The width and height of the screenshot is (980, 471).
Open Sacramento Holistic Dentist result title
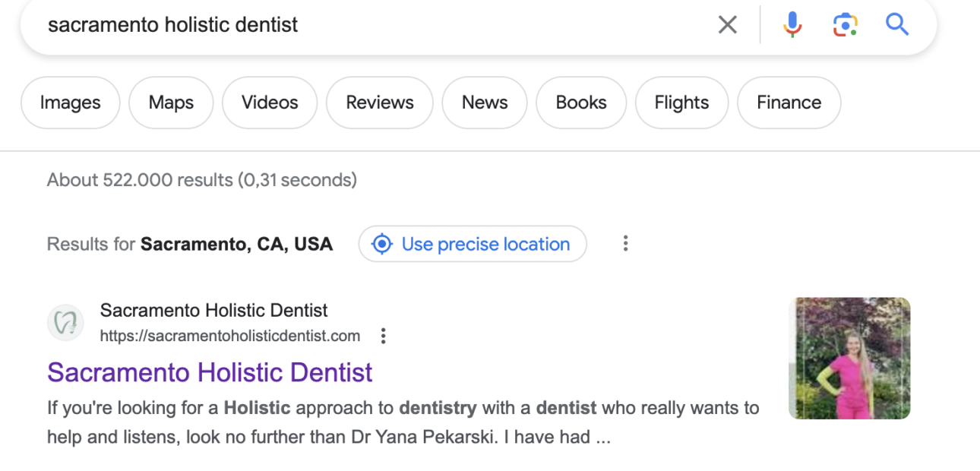(210, 372)
